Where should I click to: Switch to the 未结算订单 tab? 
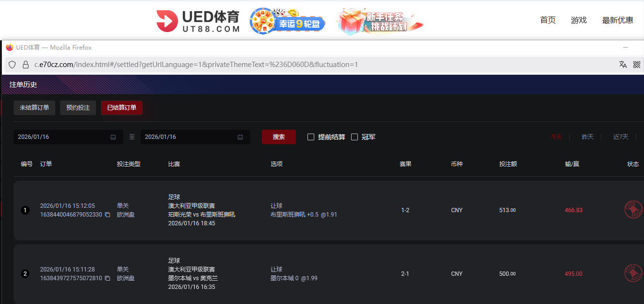pos(34,108)
